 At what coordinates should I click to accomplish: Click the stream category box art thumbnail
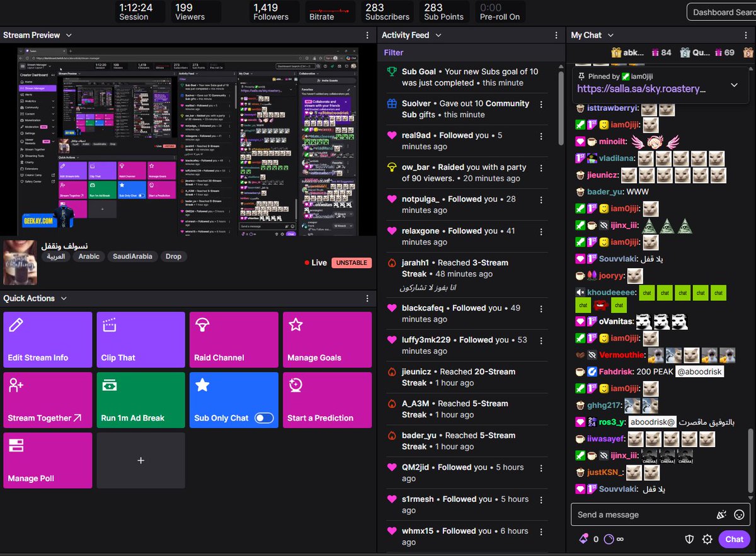click(x=20, y=263)
